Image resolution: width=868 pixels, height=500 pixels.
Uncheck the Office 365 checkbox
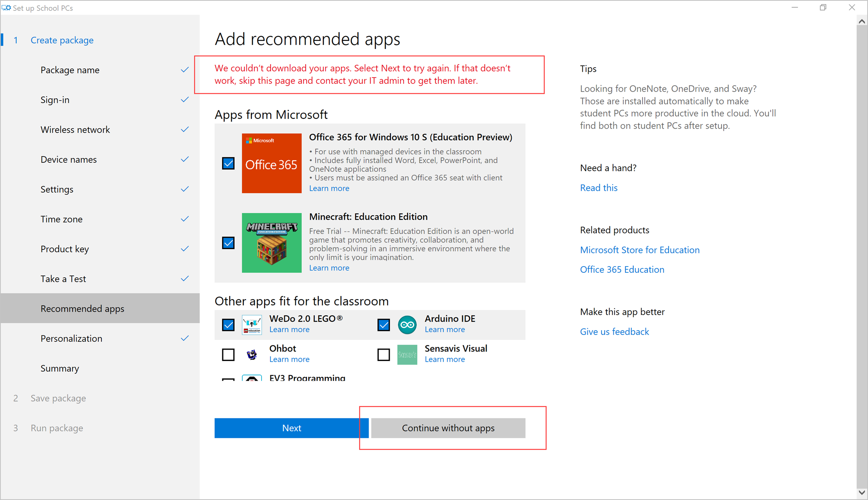(228, 163)
